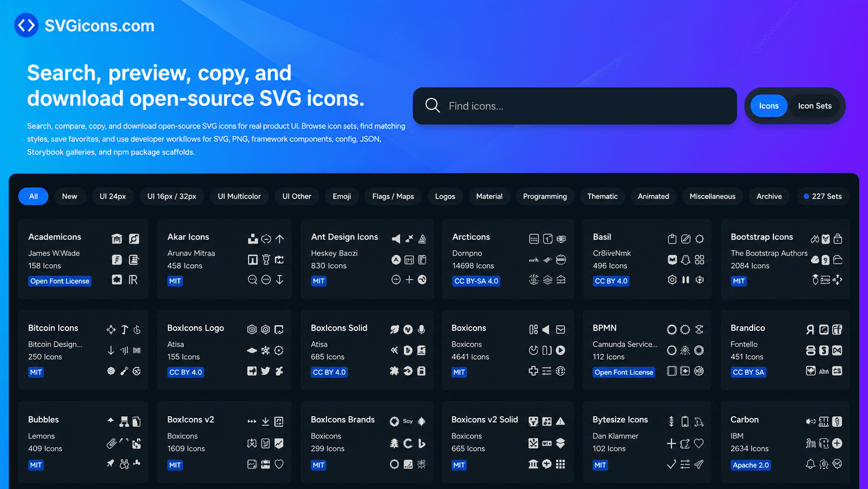Pick the sun icon in Basil card
Screen dimensions: 868x489
[x=700, y=239]
